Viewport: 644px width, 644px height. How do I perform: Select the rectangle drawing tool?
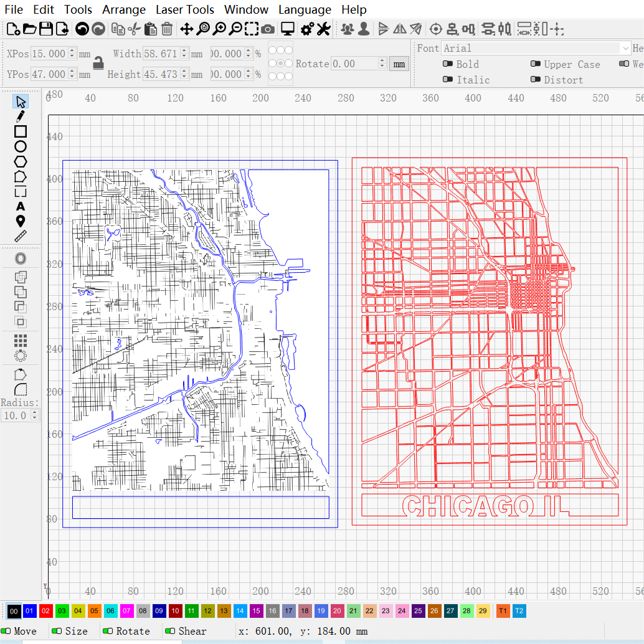pos(21,131)
